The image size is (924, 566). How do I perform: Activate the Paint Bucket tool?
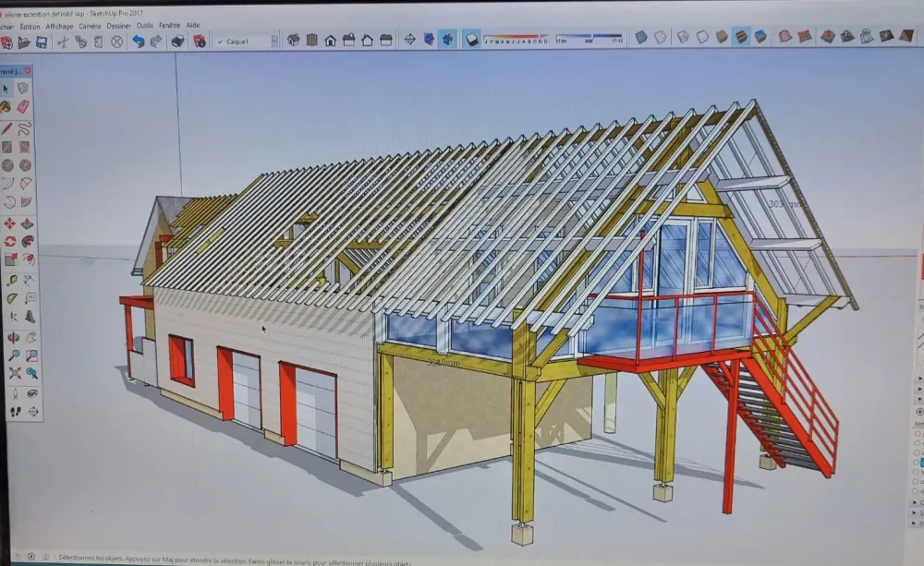pyautogui.click(x=7, y=107)
